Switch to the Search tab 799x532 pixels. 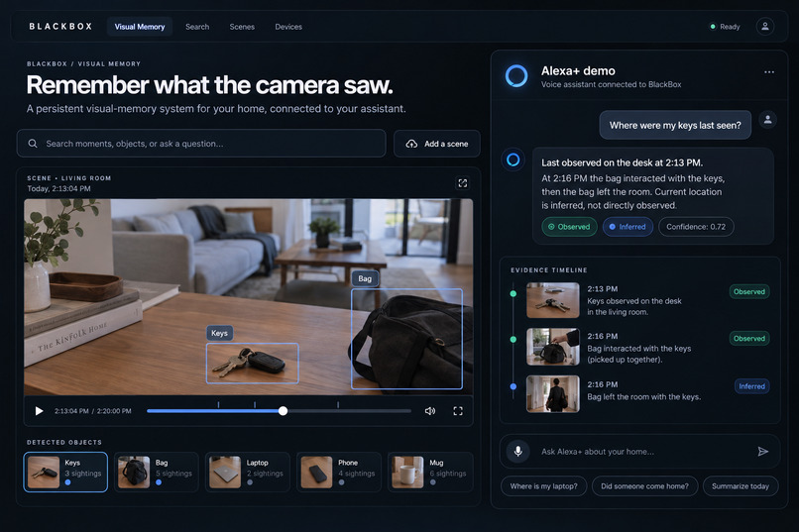click(x=197, y=27)
